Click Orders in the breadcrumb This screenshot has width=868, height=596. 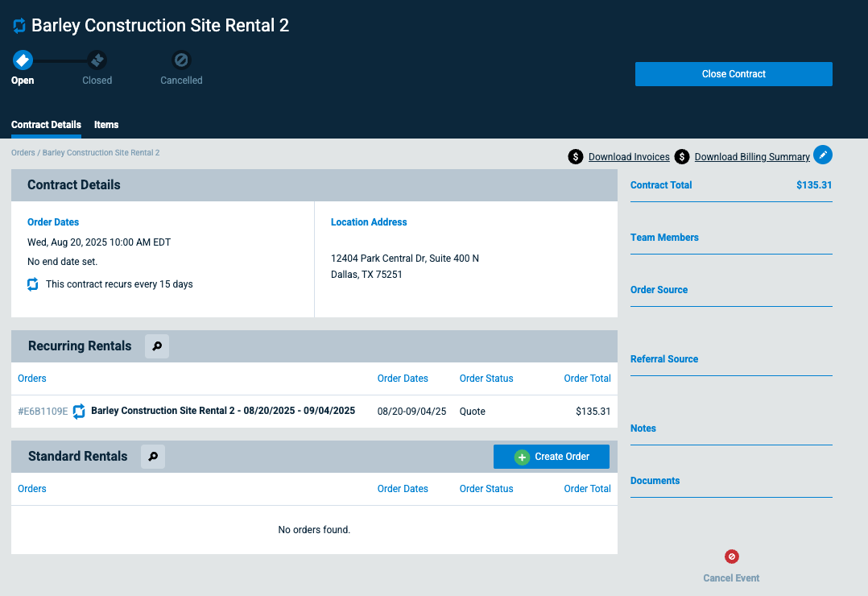[x=23, y=152]
